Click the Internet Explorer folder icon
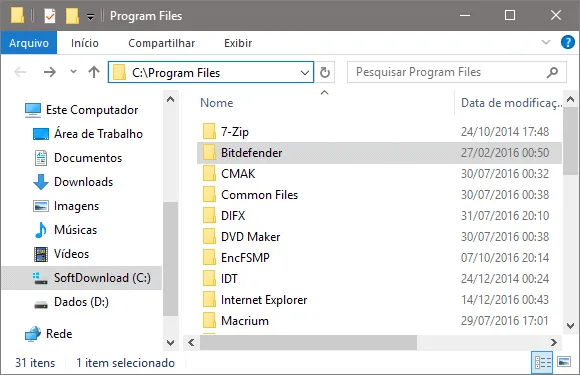 click(209, 300)
